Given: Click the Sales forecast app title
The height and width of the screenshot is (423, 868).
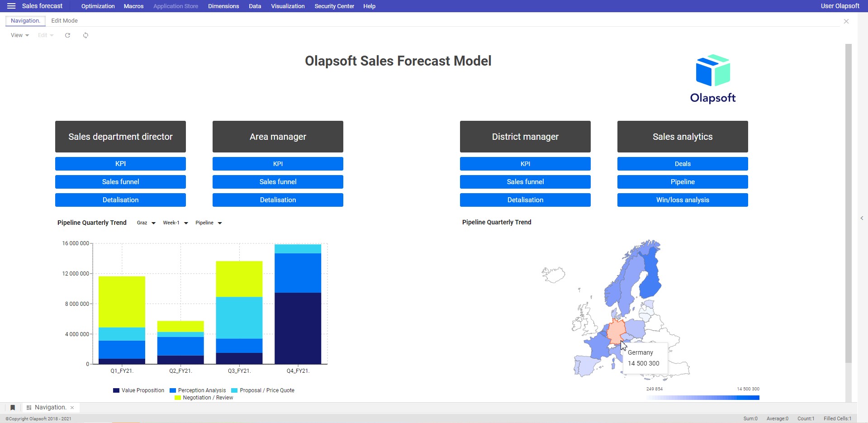Looking at the screenshot, I should point(42,6).
